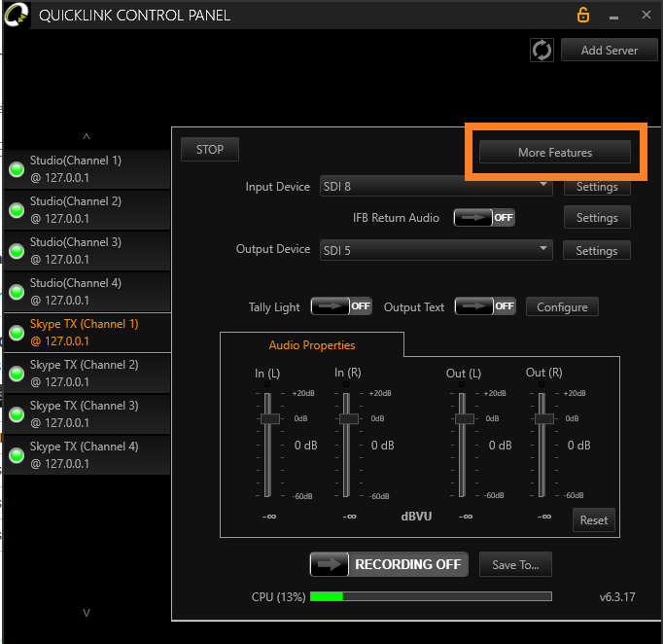Image resolution: width=664 pixels, height=644 pixels.
Task: Click green status light for Skype TX (Channel 3)
Action: tap(17, 414)
